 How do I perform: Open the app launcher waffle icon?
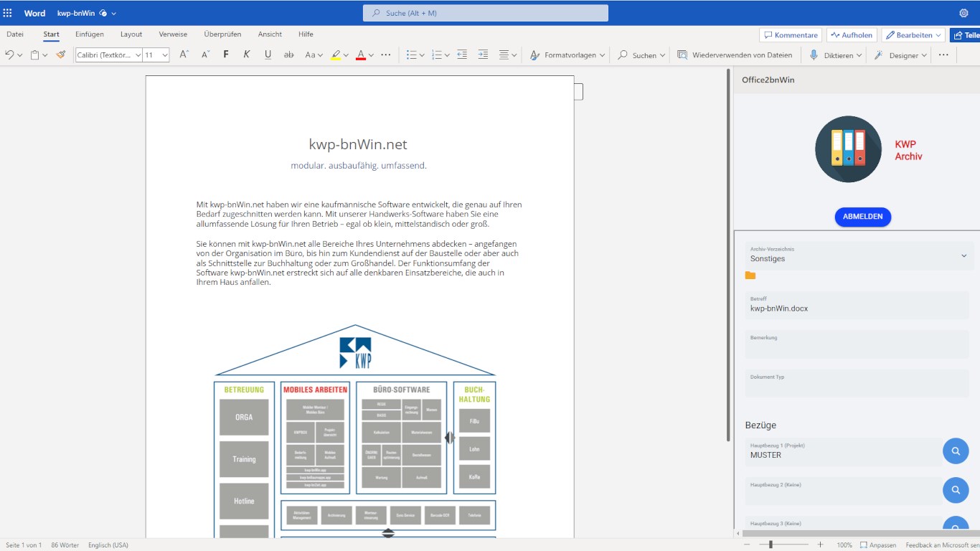pos(8,13)
